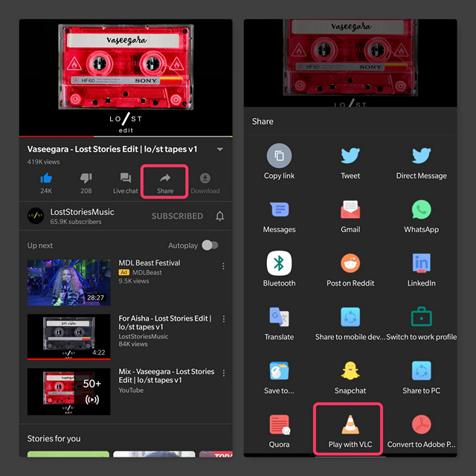
Task: Open options for For Aisha video
Action: coord(223,321)
